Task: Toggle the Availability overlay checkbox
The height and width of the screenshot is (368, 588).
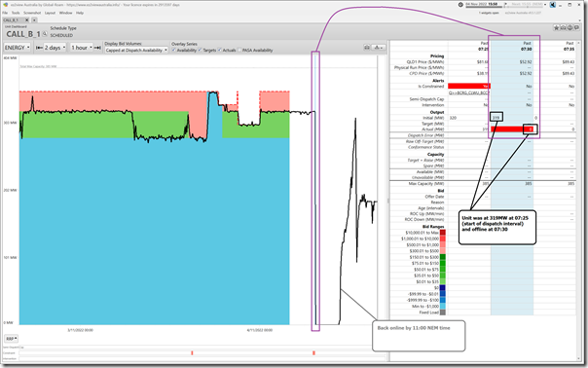Action: pos(174,50)
